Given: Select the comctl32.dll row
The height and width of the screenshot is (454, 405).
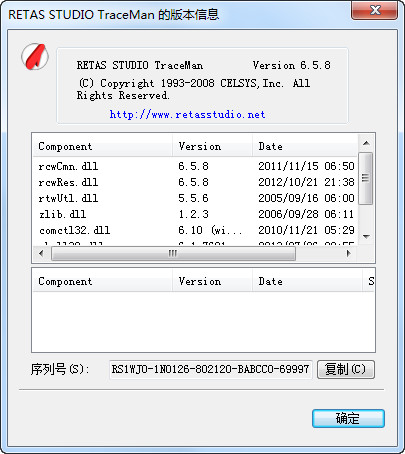Looking at the screenshot, I should coord(196,230).
